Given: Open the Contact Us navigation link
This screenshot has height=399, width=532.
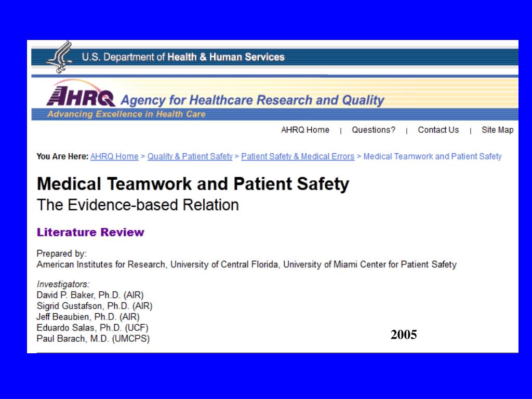Looking at the screenshot, I should tap(438, 130).
